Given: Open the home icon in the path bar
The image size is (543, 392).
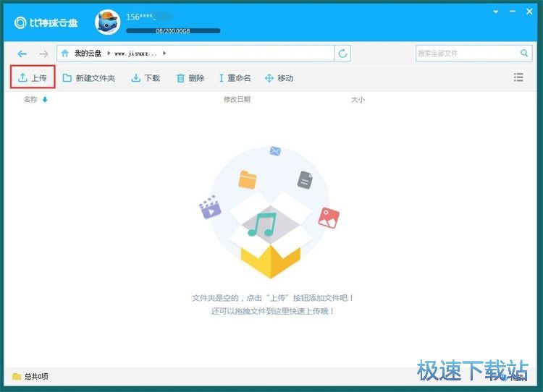Looking at the screenshot, I should click(64, 54).
